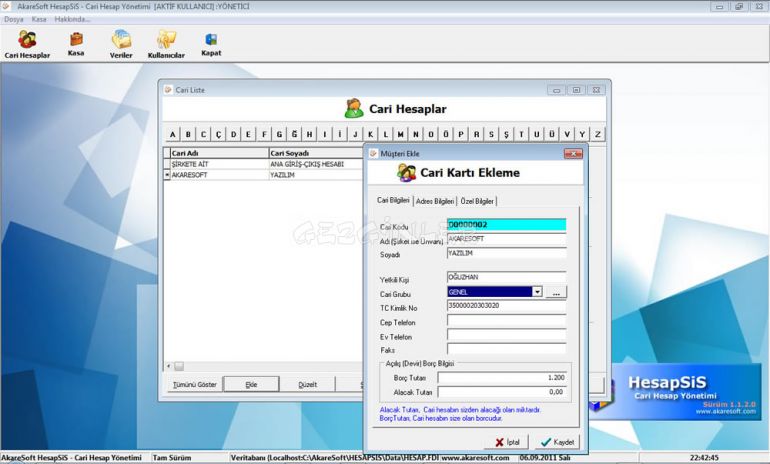Screen dimensions: 770x464
Task: Minimize the Cari Liste window
Action: pos(556,90)
